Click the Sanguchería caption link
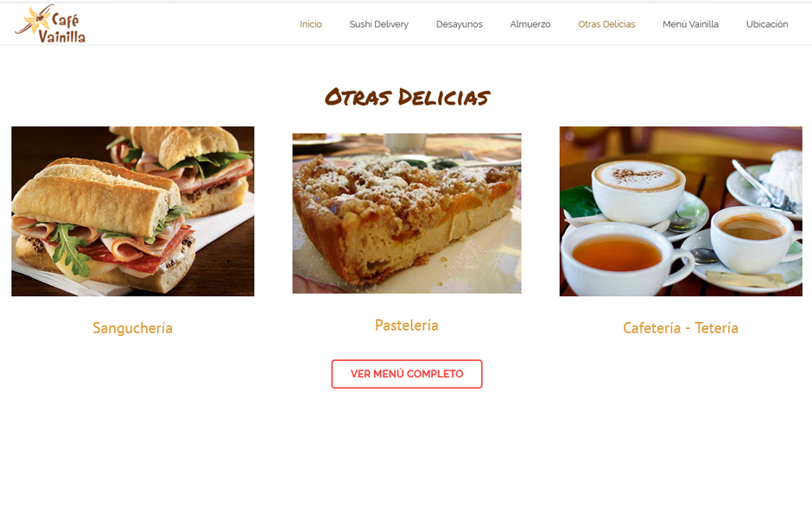This screenshot has height=518, width=812. coord(132,328)
